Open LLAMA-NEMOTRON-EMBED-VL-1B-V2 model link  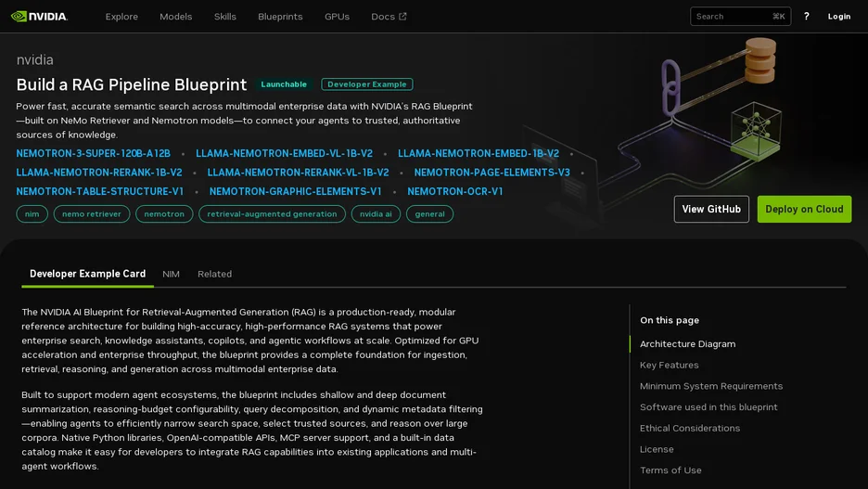pyautogui.click(x=284, y=153)
